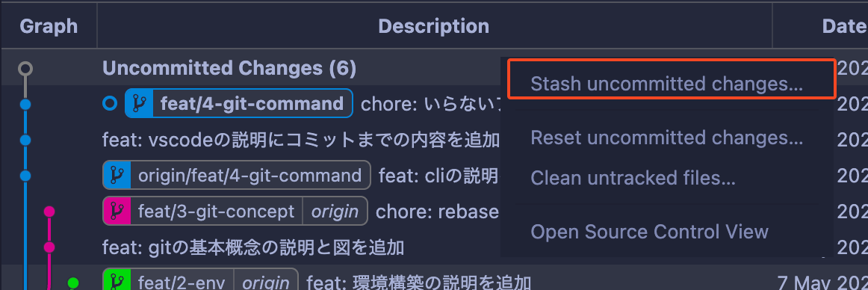
Task: Click the blue HEAD circle beside feat/4-git-command
Action: tap(110, 103)
